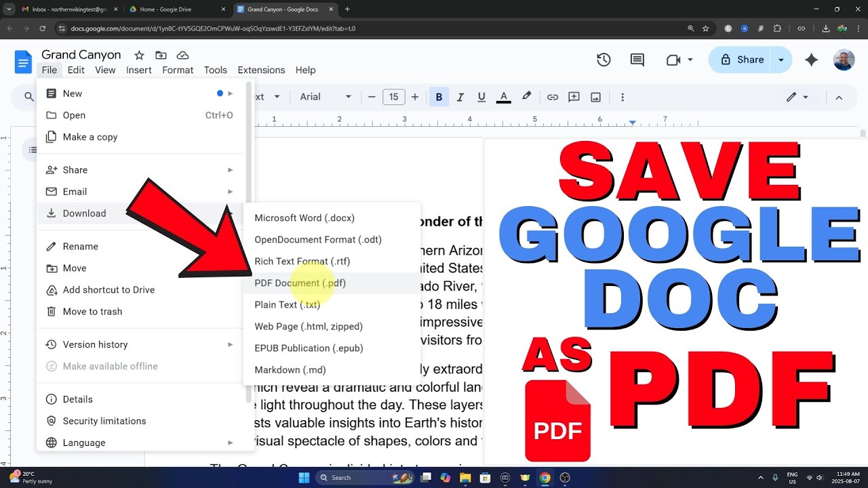Toggle italic formatting
The height and width of the screenshot is (488, 868).
point(460,97)
